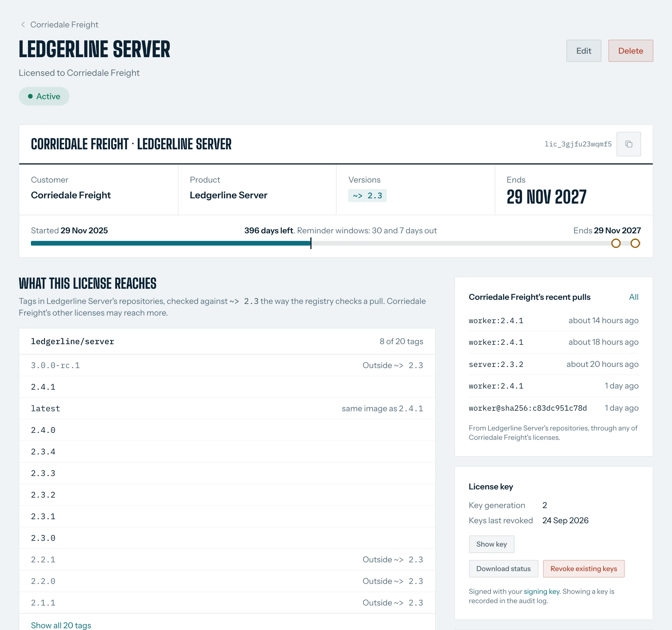Reveal the license key with Show key

click(x=491, y=544)
